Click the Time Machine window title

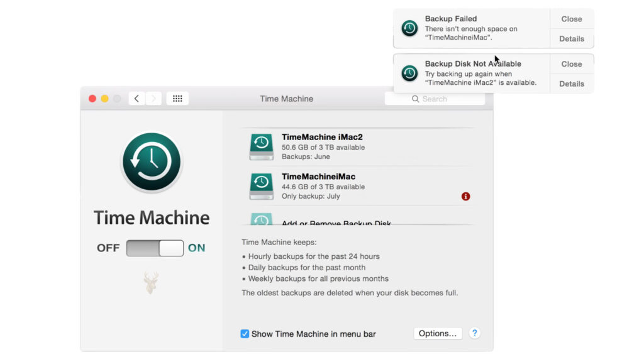(286, 99)
